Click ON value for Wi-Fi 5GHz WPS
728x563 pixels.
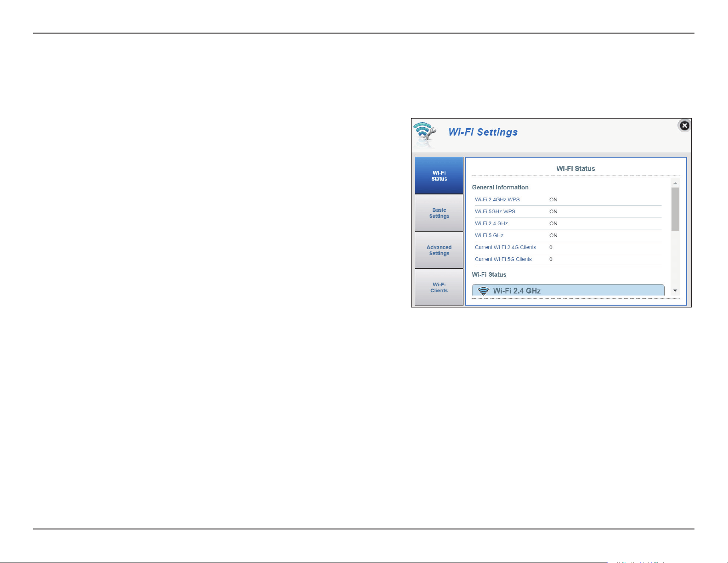pos(553,211)
